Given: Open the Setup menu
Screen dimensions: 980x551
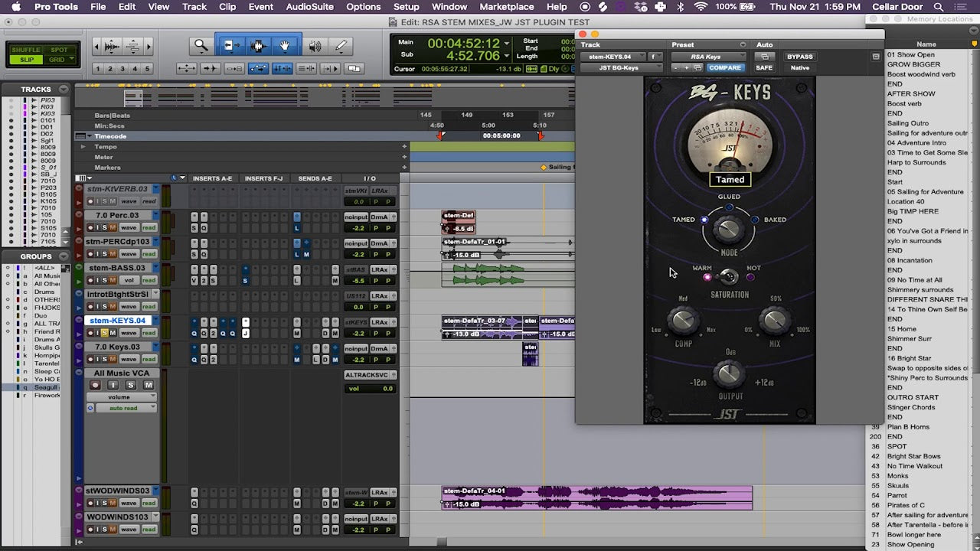Looking at the screenshot, I should (x=407, y=7).
